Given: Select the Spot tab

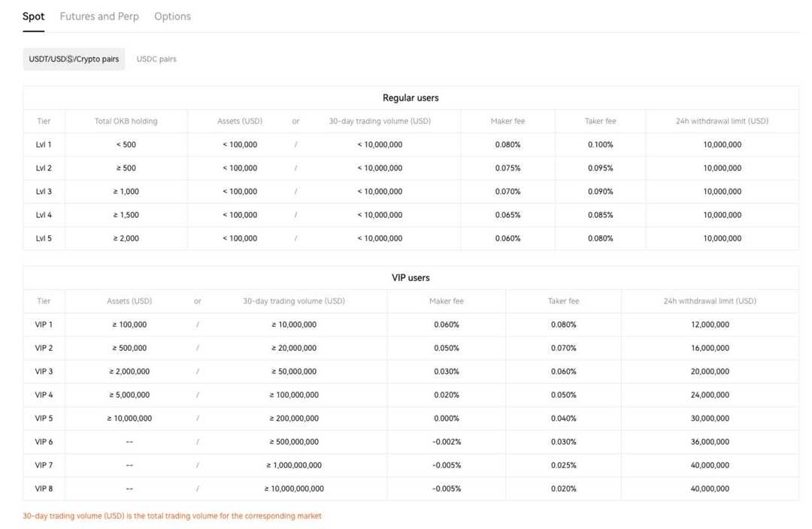Looking at the screenshot, I should coord(33,16).
